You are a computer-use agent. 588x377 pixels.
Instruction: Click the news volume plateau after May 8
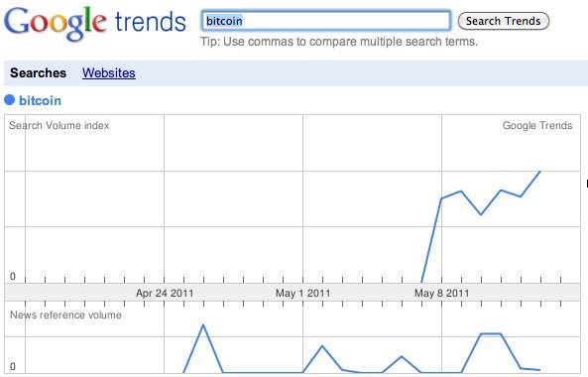[x=491, y=333]
